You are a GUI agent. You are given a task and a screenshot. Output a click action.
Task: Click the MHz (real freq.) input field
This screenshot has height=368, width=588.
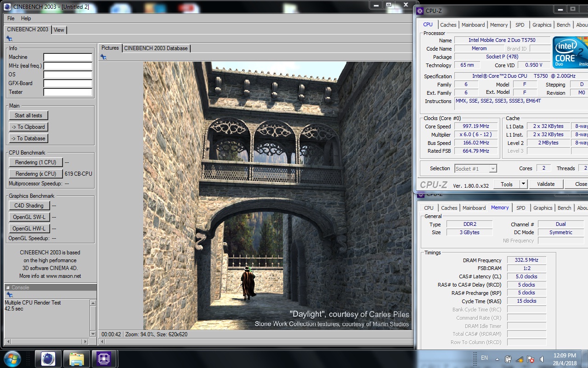[68, 66]
